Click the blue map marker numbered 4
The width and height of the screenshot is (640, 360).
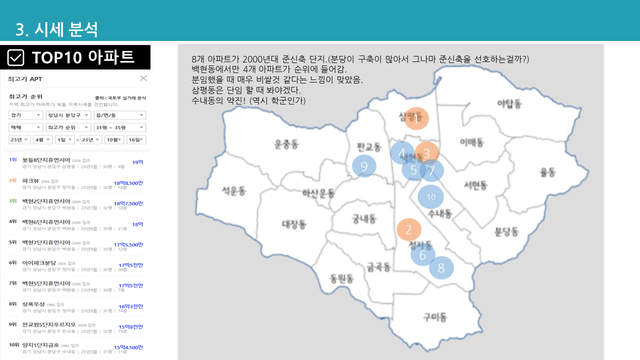click(x=402, y=153)
